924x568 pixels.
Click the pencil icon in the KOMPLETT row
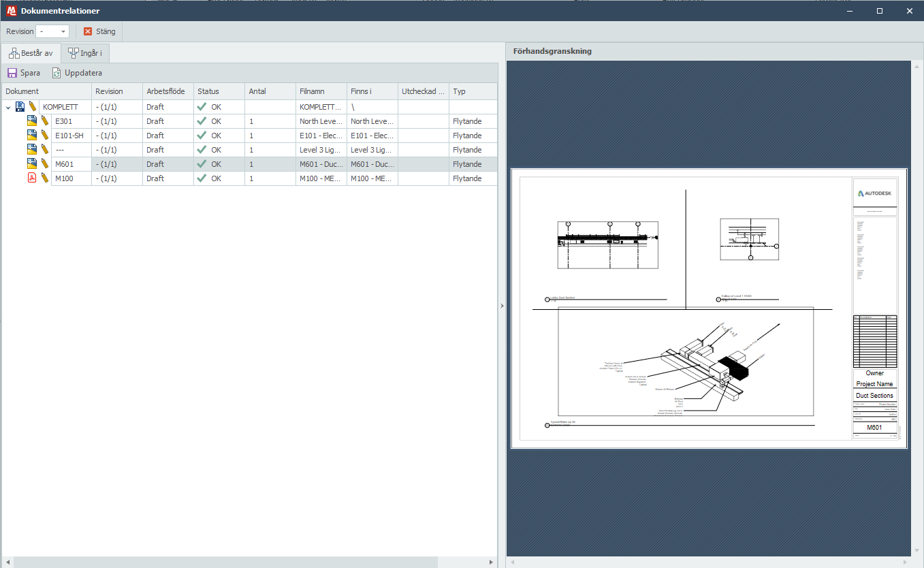(32, 107)
